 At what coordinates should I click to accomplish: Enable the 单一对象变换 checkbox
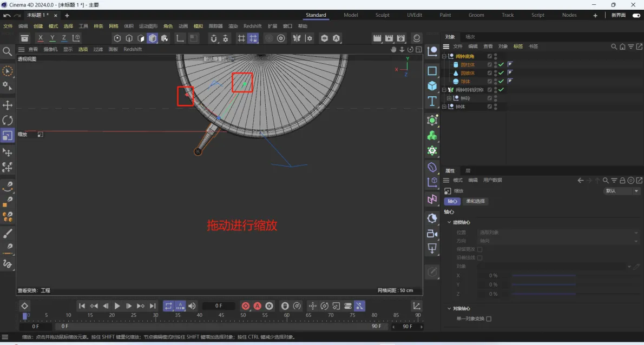pos(489,319)
